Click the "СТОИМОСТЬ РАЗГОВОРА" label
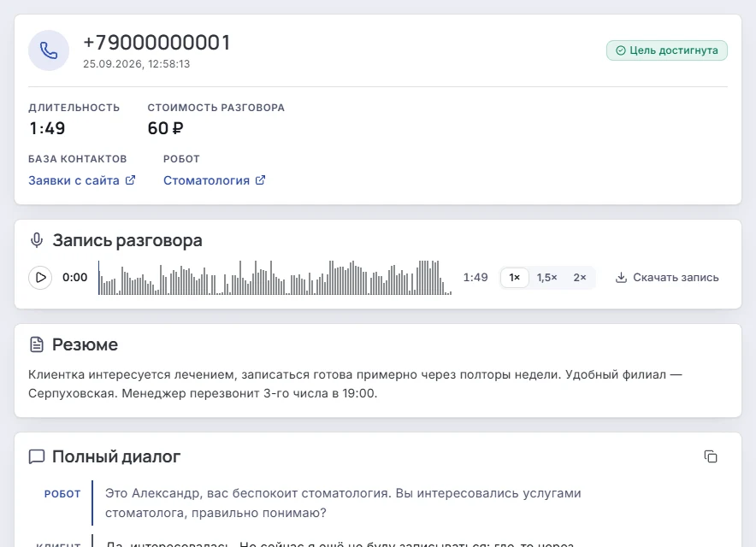The height and width of the screenshot is (547, 756). coord(216,108)
